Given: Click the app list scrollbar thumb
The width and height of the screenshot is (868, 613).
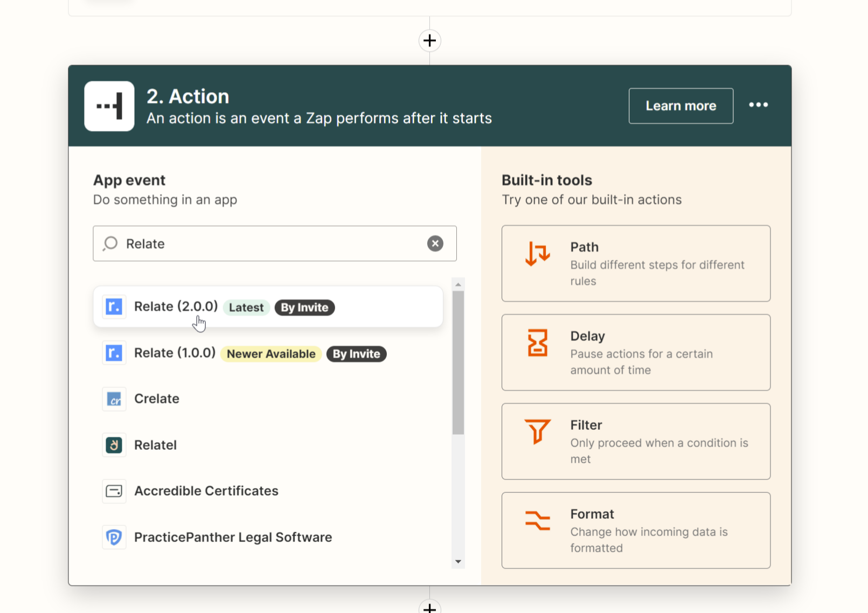Looking at the screenshot, I should pyautogui.click(x=458, y=363).
